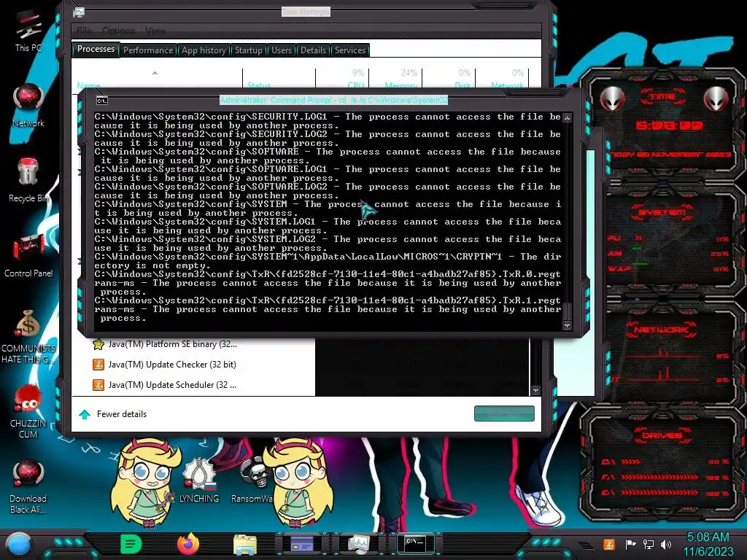Launch Firefox from the taskbar
The image size is (747, 560).
(x=188, y=544)
